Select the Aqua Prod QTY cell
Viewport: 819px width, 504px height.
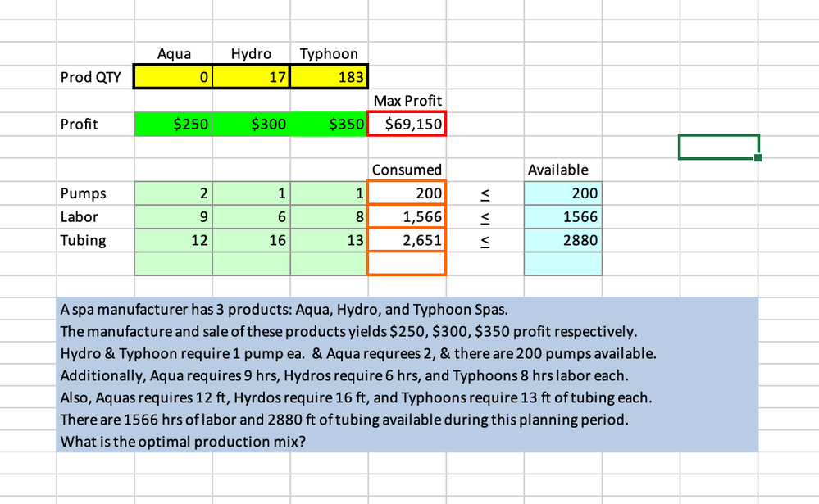pos(173,77)
